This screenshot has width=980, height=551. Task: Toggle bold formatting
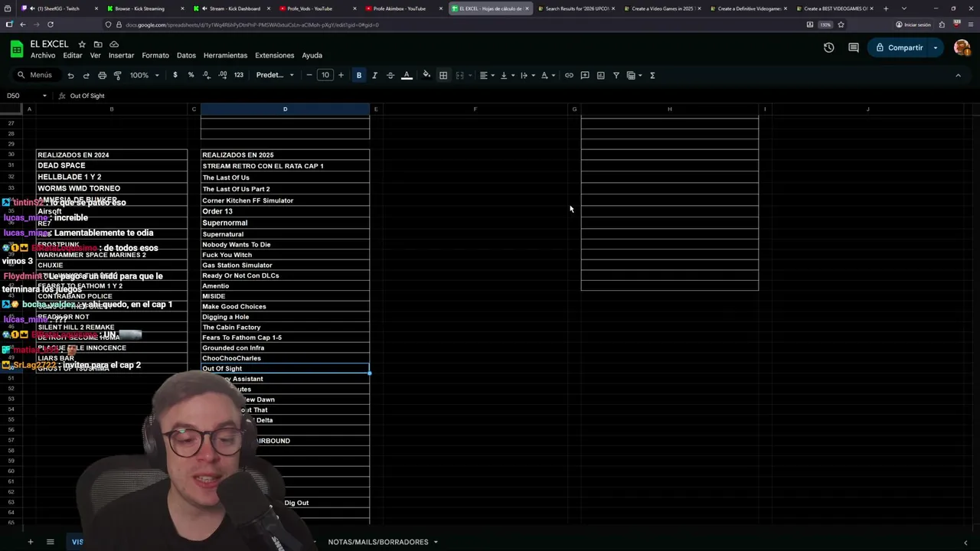359,75
